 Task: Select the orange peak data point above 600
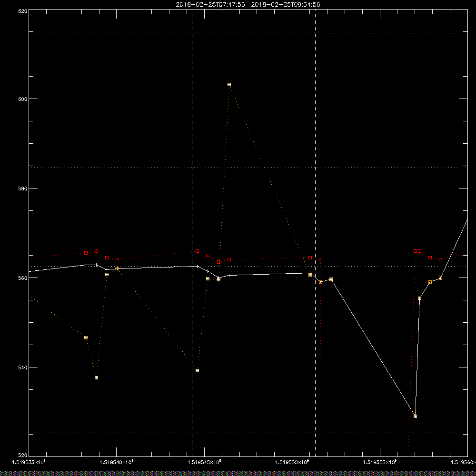click(x=229, y=84)
